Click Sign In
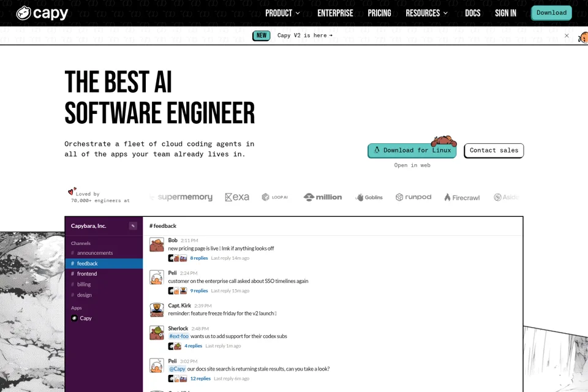The height and width of the screenshot is (392, 588). tap(505, 13)
